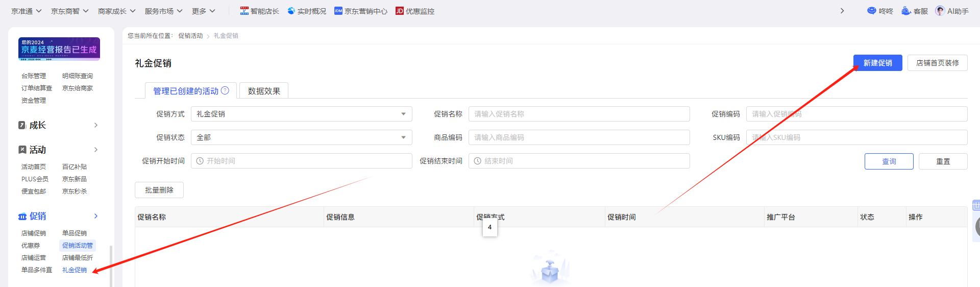
Task: Open the 实时概况 overview icon
Action: (x=291, y=11)
